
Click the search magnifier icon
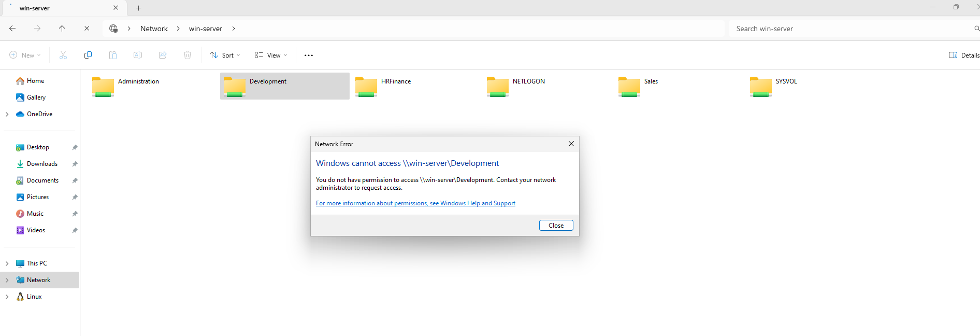tap(976, 29)
